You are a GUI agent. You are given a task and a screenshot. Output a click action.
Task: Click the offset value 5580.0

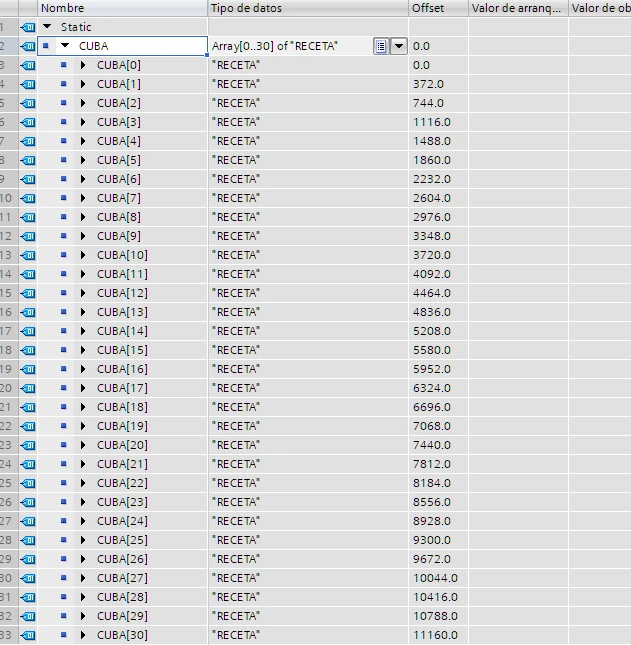tap(432, 350)
